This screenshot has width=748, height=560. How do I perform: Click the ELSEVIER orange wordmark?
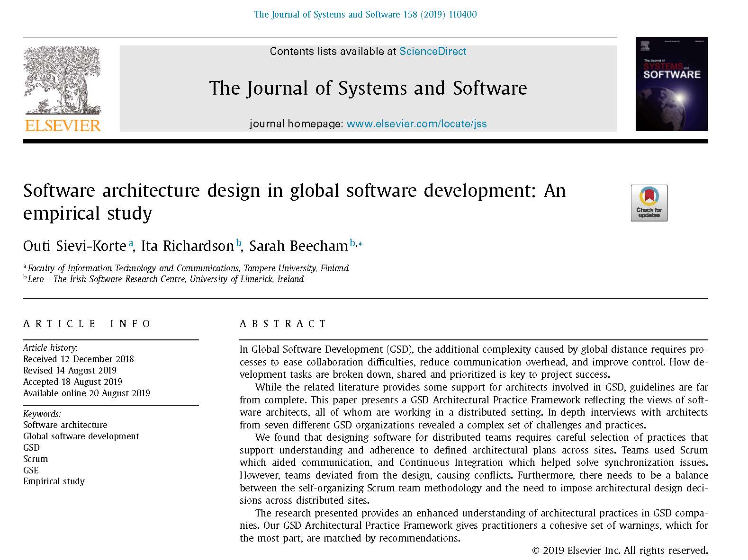point(63,125)
